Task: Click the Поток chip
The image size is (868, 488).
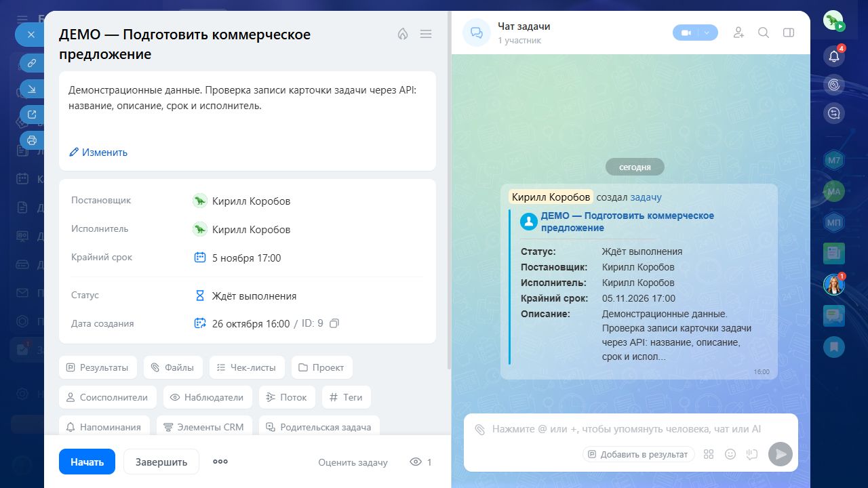Action: [287, 397]
